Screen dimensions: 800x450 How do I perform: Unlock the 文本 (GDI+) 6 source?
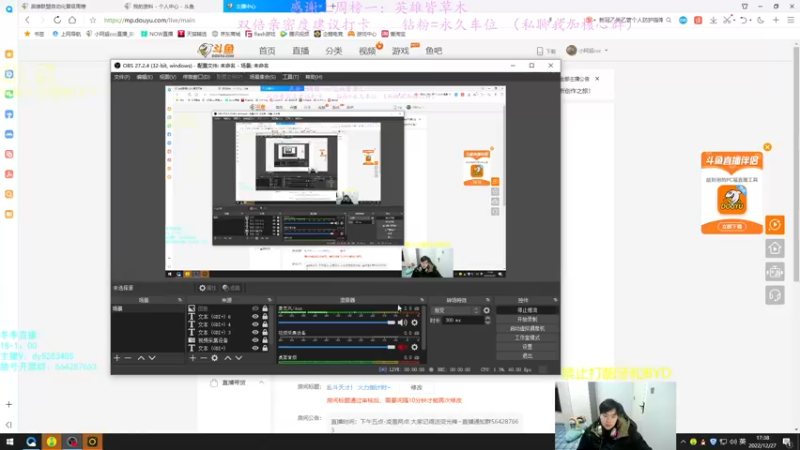265,316
